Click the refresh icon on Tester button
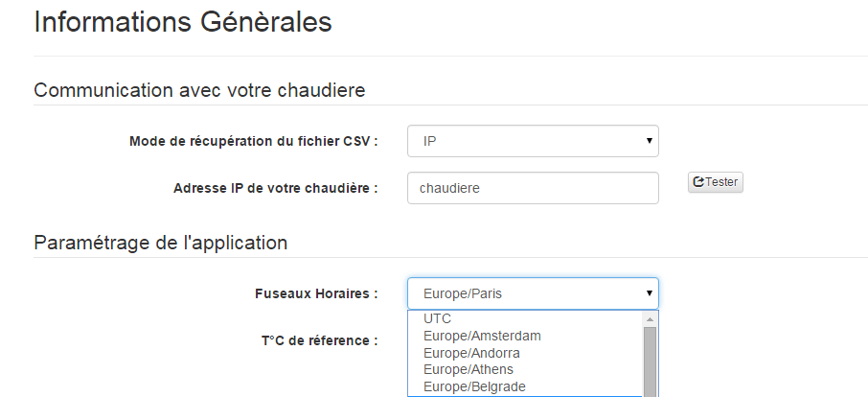868x397 pixels. 698,182
